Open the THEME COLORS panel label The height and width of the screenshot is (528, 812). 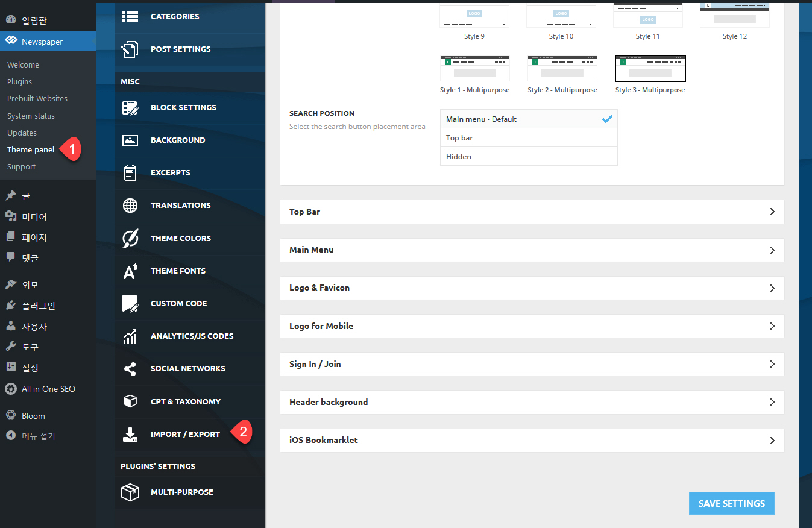[181, 238]
